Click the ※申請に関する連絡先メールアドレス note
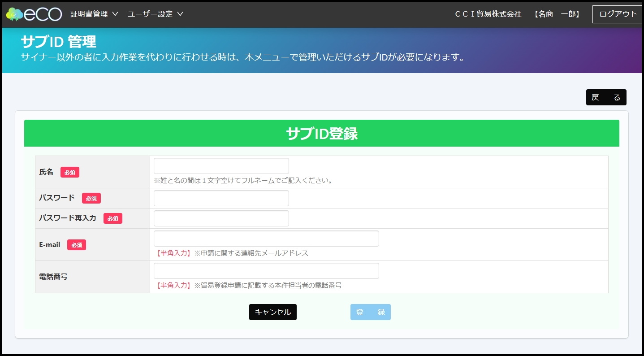Image resolution: width=644 pixels, height=356 pixels. [x=251, y=253]
